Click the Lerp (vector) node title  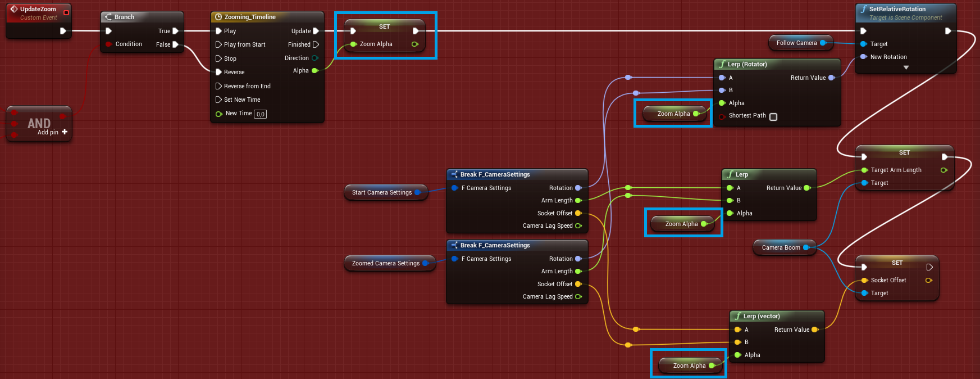click(x=761, y=316)
